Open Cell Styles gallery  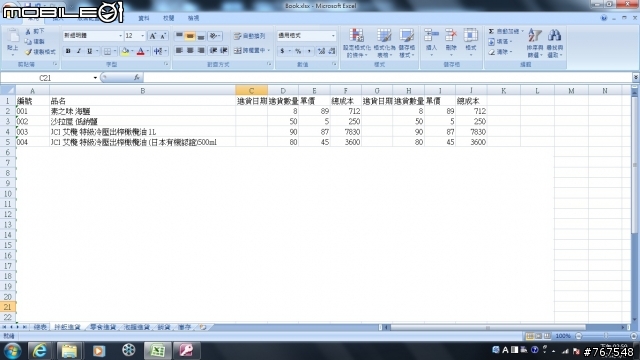click(x=407, y=42)
